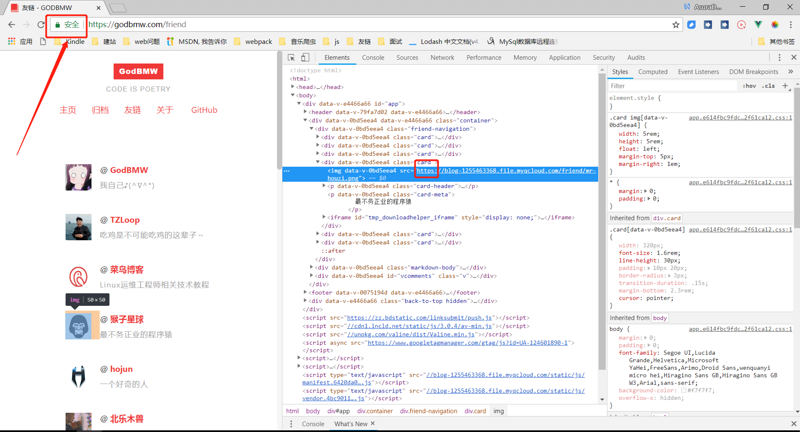Open the GitHub navigation link
Viewport: 800px width, 432px height.
[x=204, y=110]
